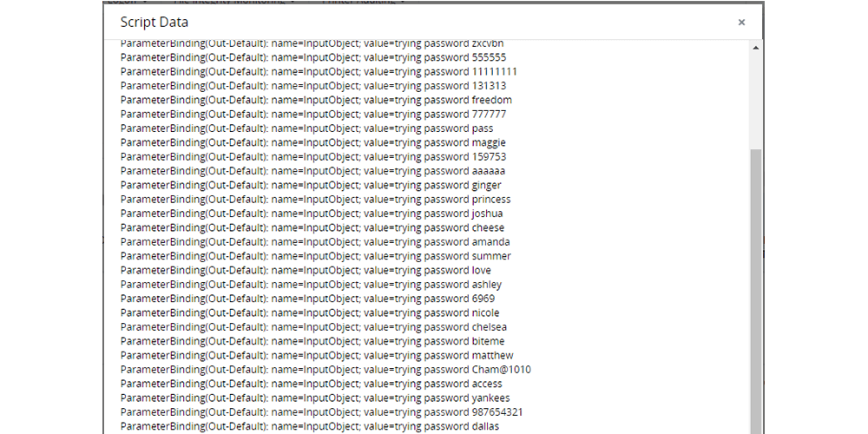Click the Script Data dialog title
The height and width of the screenshot is (434, 868).
pyautogui.click(x=155, y=23)
